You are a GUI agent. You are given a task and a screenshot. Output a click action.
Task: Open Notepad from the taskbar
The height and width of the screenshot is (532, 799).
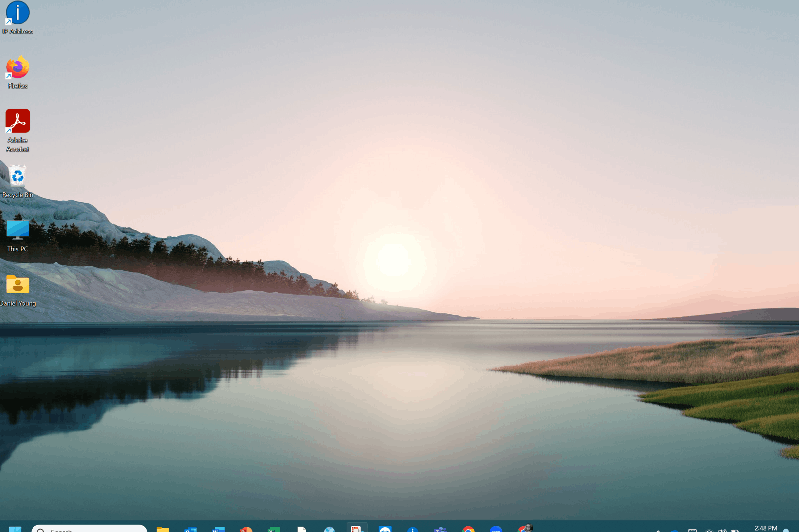click(302, 530)
